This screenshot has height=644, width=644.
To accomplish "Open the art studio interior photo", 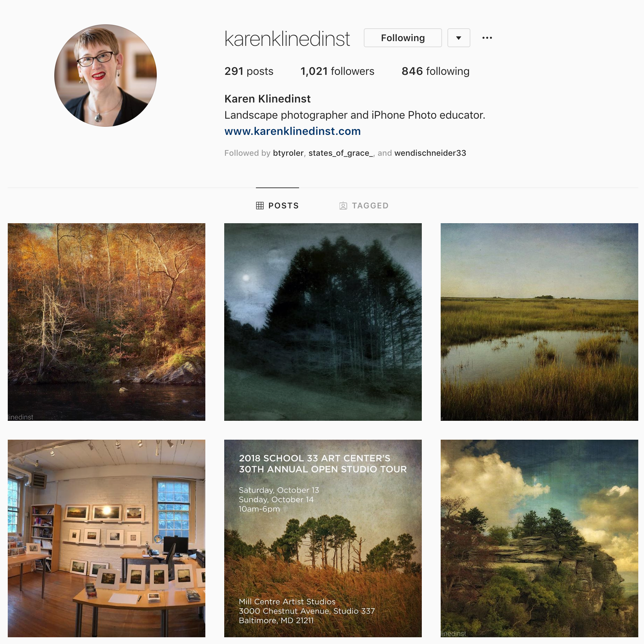I will point(107,538).
